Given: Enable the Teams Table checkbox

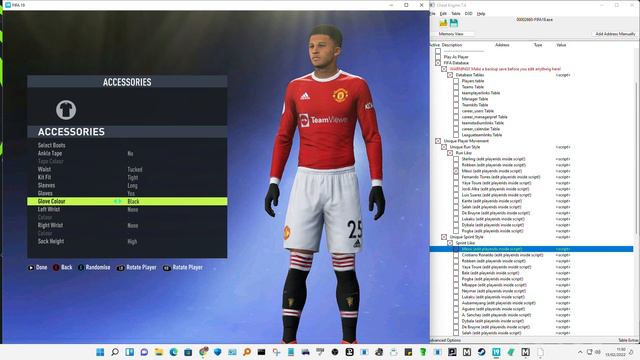Looking at the screenshot, I should [456, 87].
